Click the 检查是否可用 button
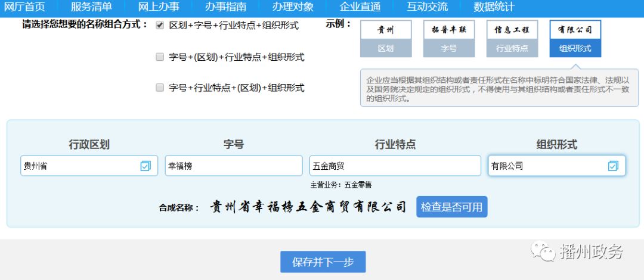The width and height of the screenshot is (644, 280). coord(451,207)
